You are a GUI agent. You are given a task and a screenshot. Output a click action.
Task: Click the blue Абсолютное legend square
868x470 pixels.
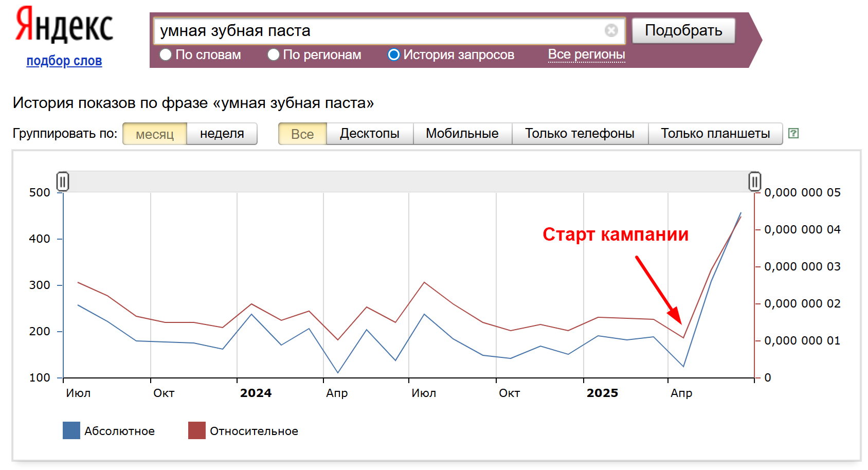click(x=71, y=430)
